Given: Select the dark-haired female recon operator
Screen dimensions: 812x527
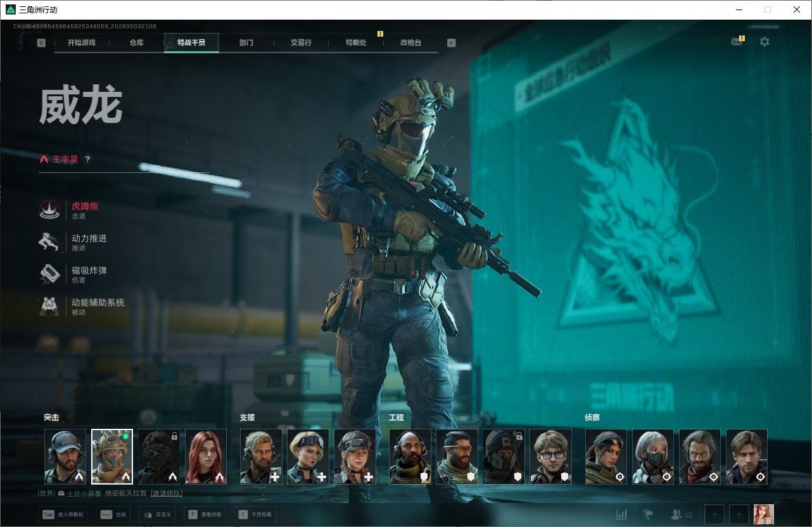Looking at the screenshot, I should tap(606, 457).
